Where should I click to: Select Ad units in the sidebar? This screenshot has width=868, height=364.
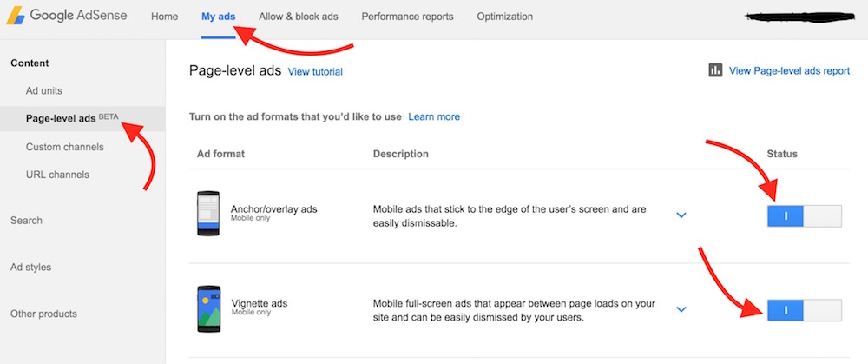[x=44, y=90]
